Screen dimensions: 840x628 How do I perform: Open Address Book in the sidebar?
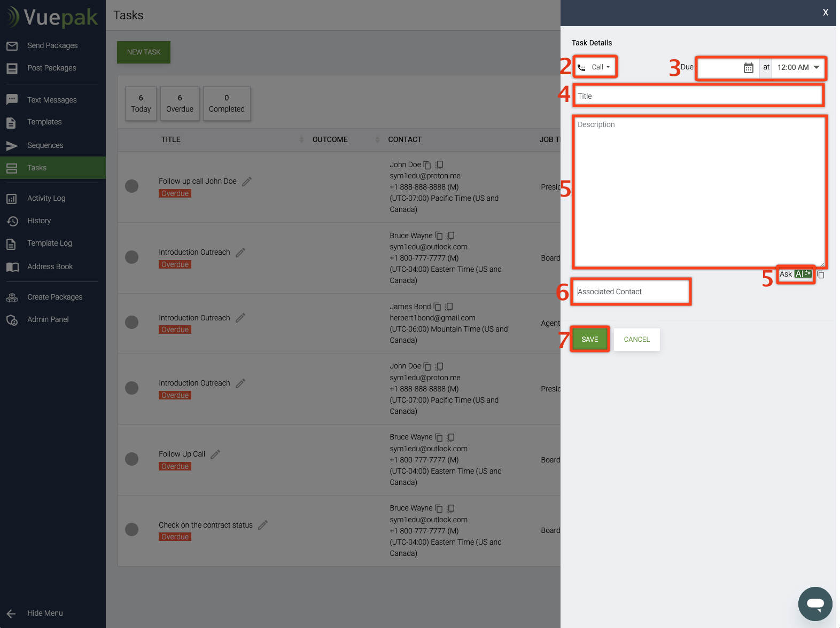pos(50,266)
